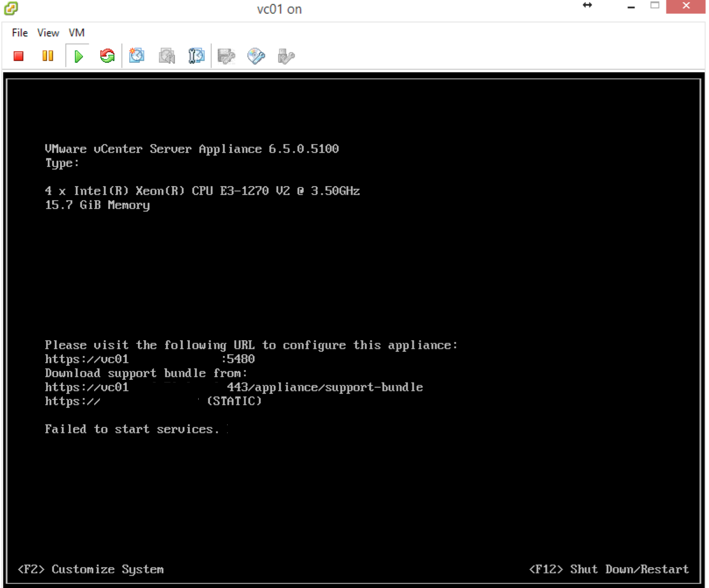Click the '15.7 GiB Memory' line

97,205
